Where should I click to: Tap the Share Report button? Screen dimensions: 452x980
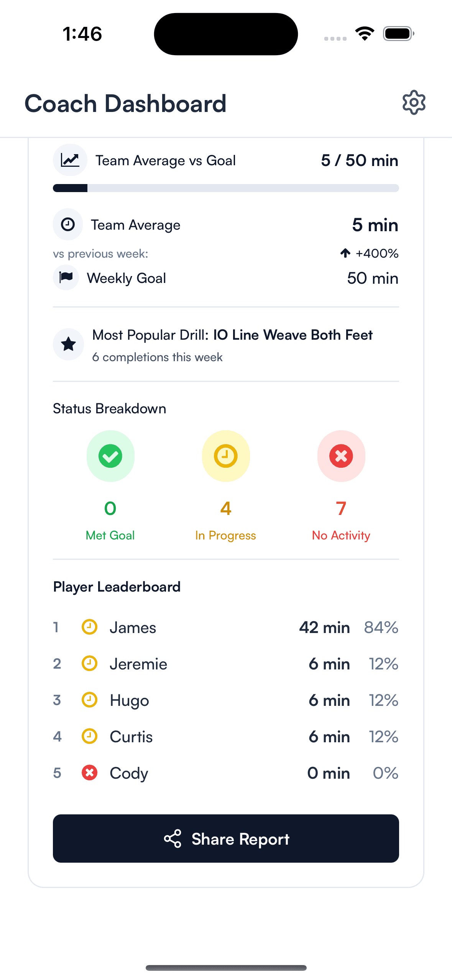pyautogui.click(x=226, y=839)
